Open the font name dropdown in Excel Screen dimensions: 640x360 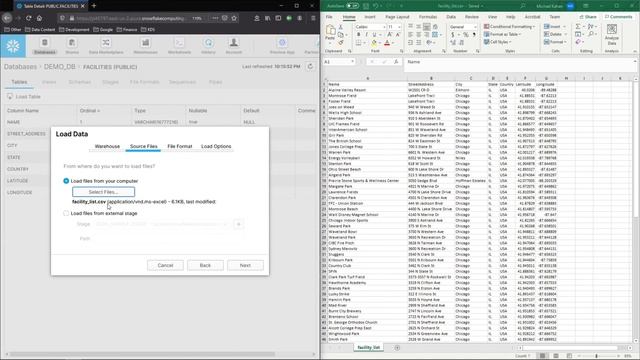point(384,27)
